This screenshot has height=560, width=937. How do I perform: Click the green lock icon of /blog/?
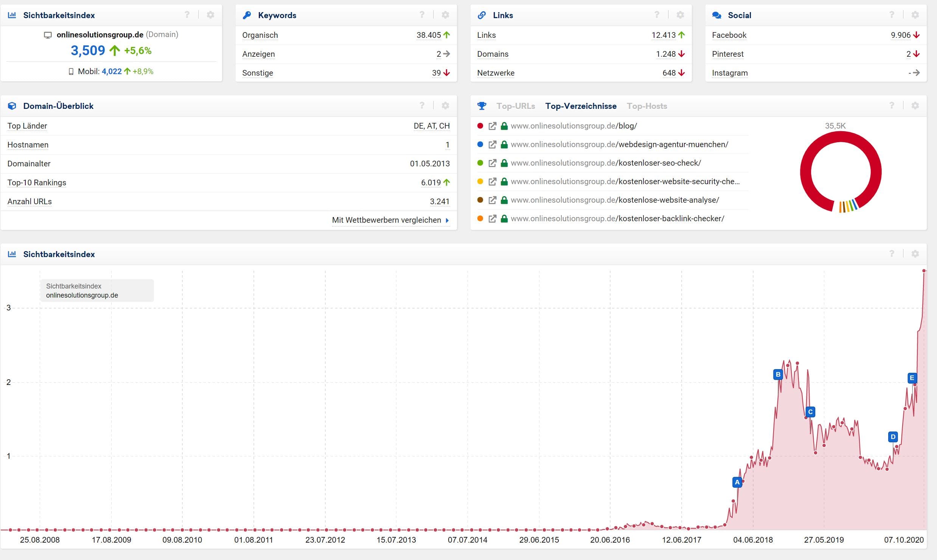(x=504, y=126)
